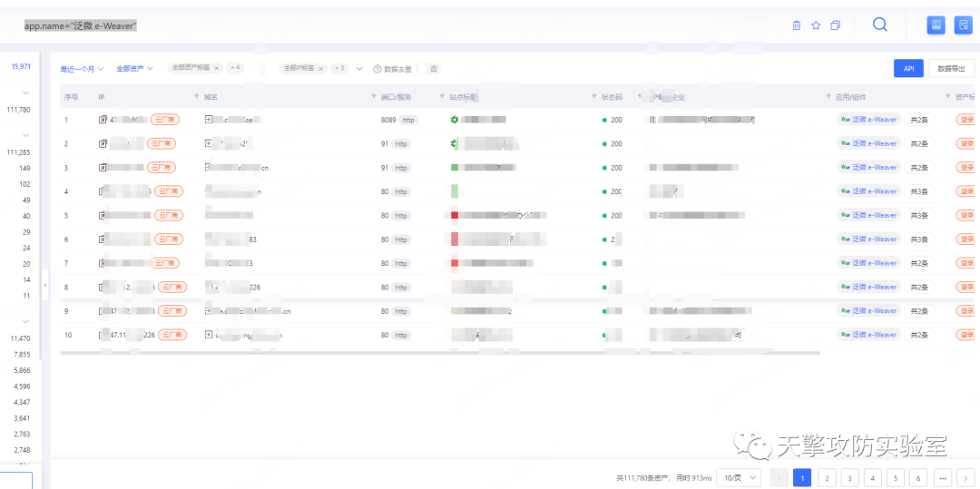Click the green gear favicon in row 1
The height and width of the screenshot is (489, 980).
(455, 119)
